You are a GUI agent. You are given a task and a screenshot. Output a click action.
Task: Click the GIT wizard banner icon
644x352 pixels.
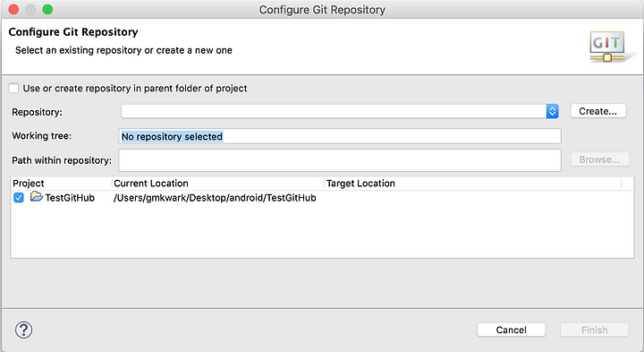(607, 47)
